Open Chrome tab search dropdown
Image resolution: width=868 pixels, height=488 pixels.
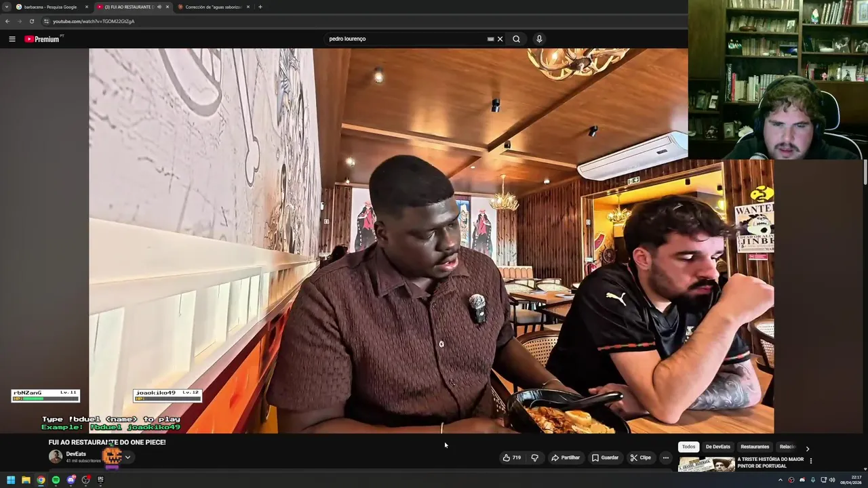(7, 7)
